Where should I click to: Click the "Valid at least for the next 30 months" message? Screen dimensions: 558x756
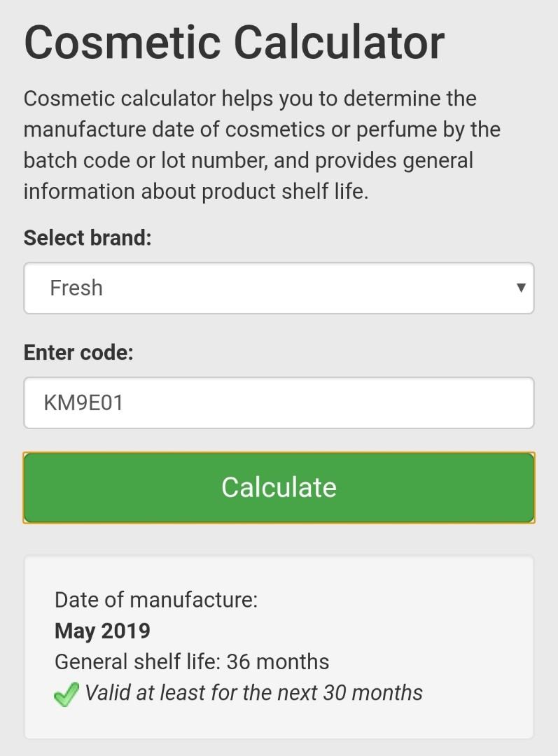pyautogui.click(x=253, y=693)
